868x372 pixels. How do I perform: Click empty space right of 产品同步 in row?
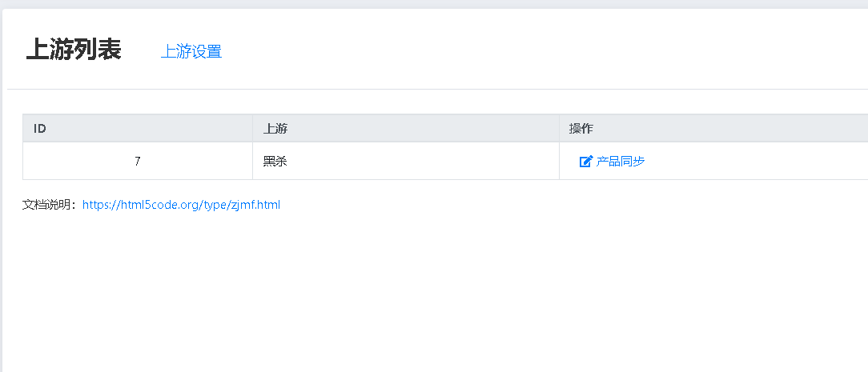tap(758, 162)
